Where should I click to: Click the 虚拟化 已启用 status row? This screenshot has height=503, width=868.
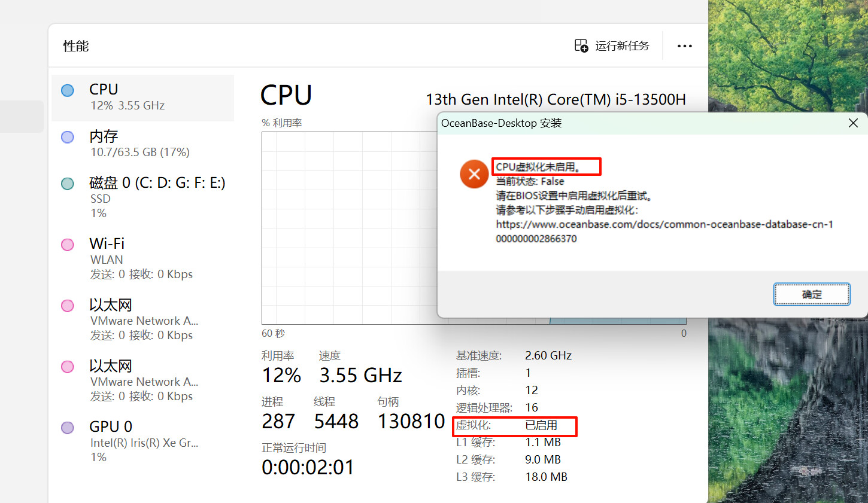coord(515,426)
